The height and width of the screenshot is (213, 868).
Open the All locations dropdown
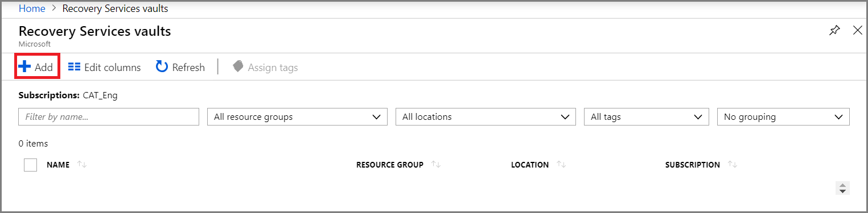point(486,116)
